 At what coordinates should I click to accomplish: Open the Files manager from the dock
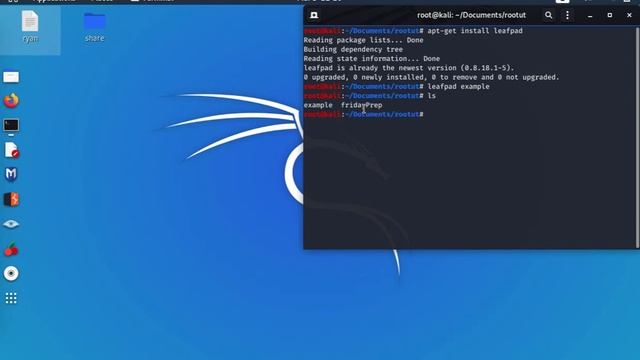click(x=11, y=77)
